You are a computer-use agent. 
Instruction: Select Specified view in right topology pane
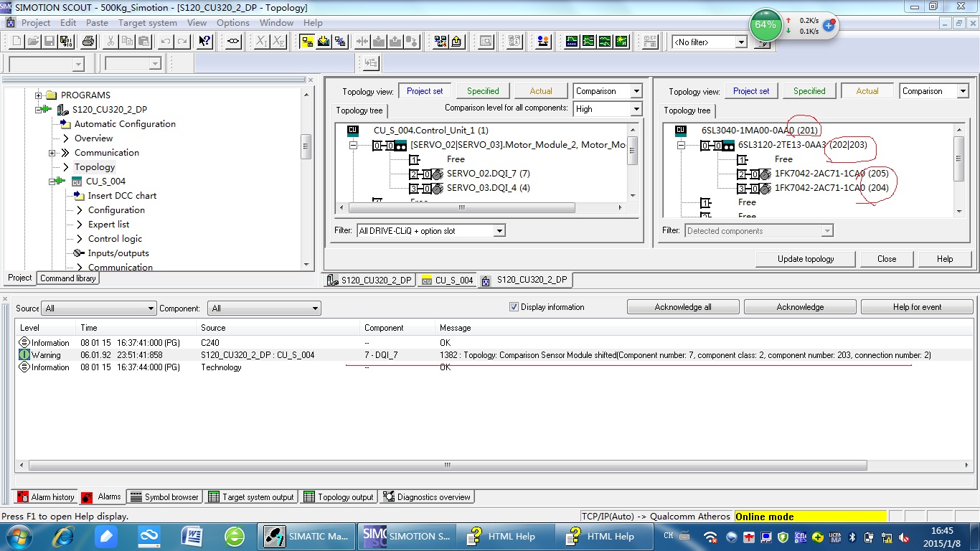point(809,91)
